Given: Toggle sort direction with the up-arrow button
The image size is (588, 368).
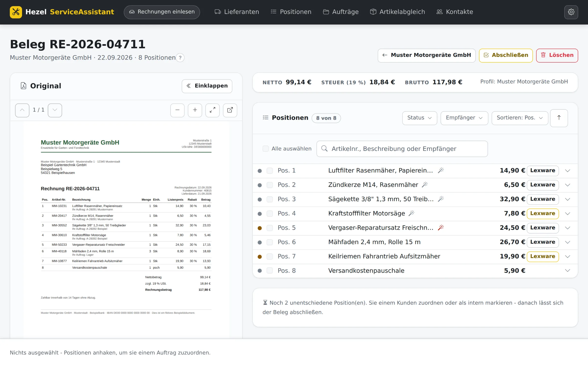Looking at the screenshot, I should click(559, 118).
